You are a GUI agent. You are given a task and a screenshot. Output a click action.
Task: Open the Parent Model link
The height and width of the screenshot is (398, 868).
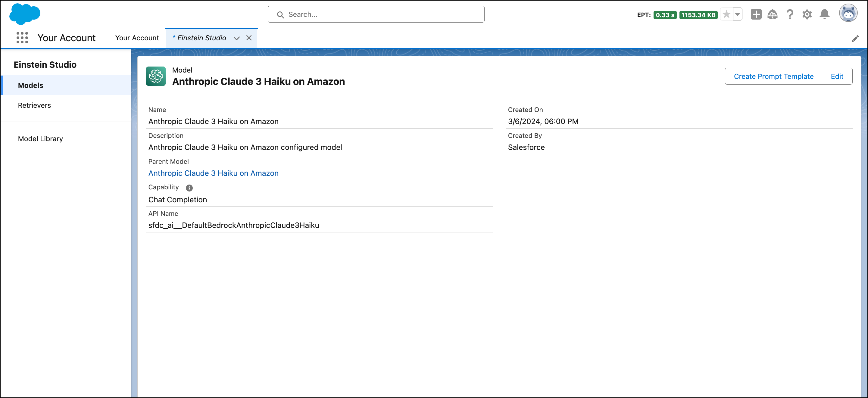pos(213,173)
